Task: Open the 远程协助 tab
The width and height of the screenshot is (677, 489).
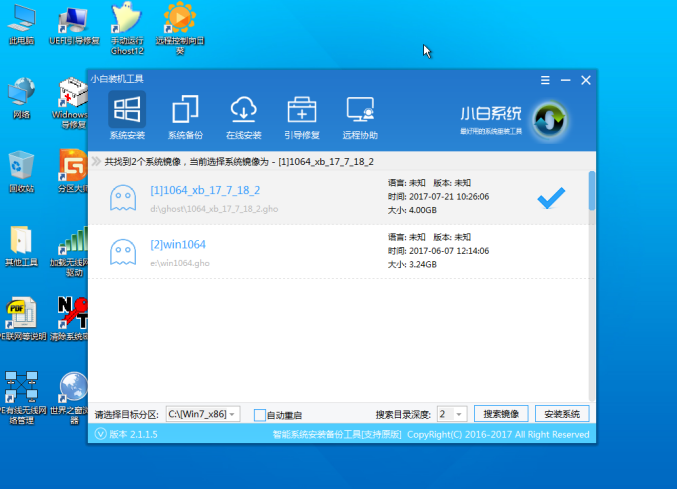Action: pos(360,117)
